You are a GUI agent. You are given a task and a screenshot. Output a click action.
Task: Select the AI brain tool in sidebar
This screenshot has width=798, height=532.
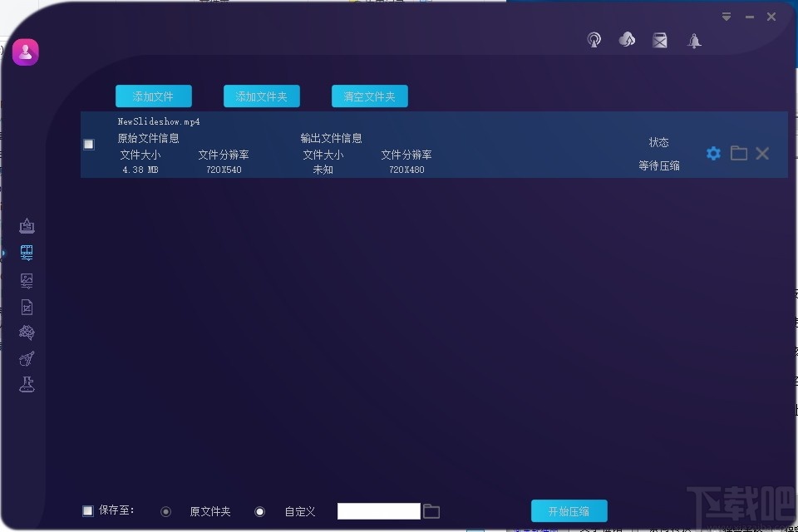[26, 332]
